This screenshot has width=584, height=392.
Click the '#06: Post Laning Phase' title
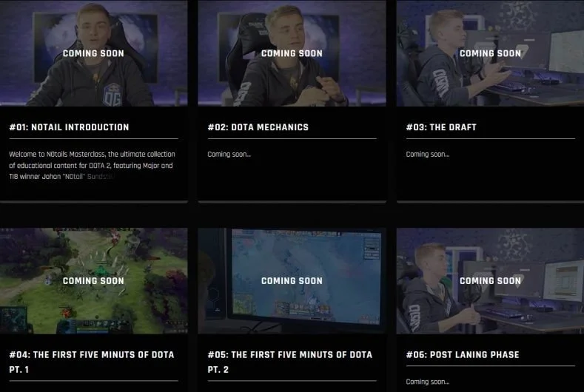coord(463,355)
